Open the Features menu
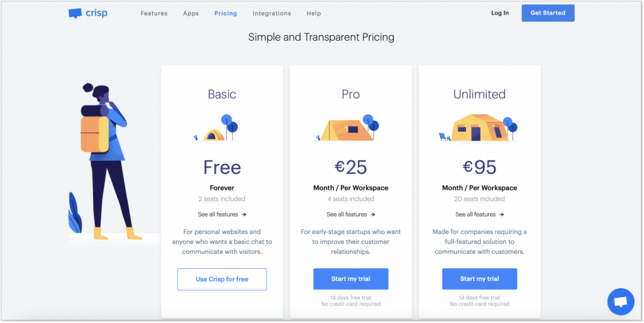Screen dimensions: 644x323 click(154, 13)
